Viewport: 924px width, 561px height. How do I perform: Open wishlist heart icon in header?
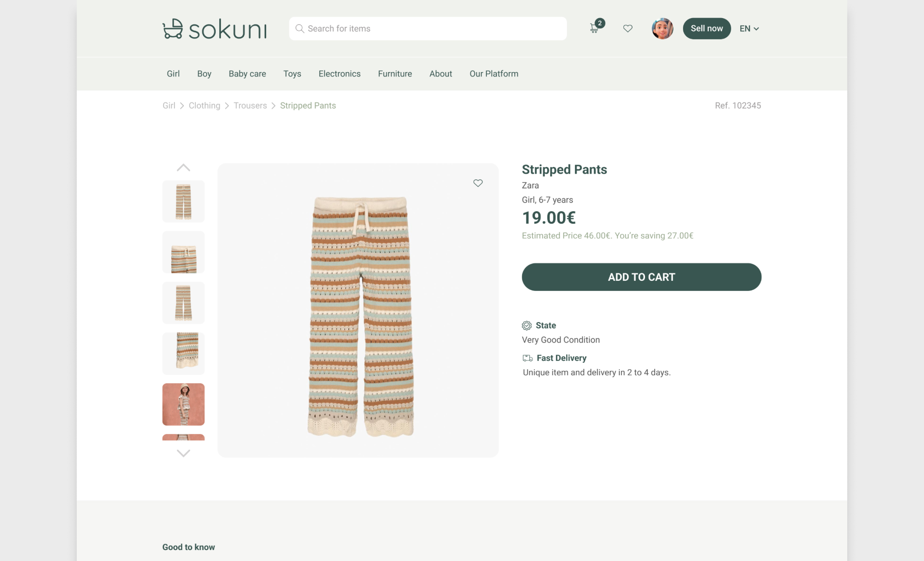pos(628,28)
